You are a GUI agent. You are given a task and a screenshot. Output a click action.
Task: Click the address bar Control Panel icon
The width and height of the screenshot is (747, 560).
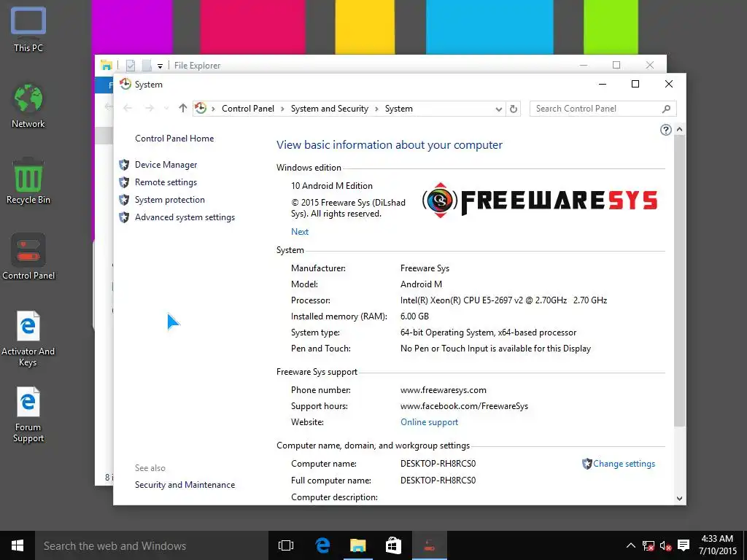[x=201, y=109]
